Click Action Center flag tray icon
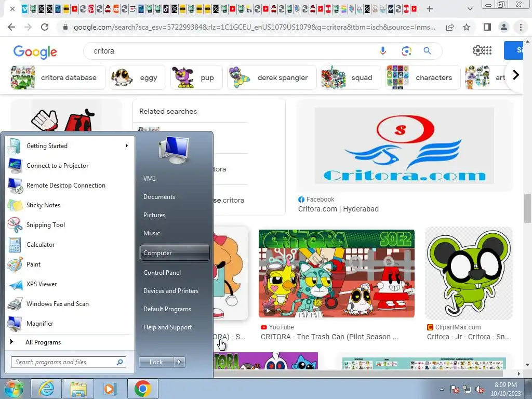 click(455, 390)
